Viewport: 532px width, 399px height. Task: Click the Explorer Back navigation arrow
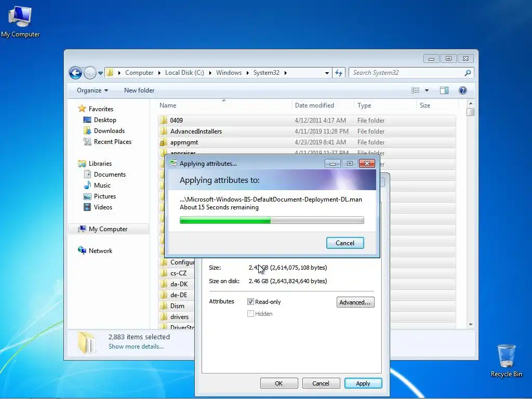coord(75,73)
